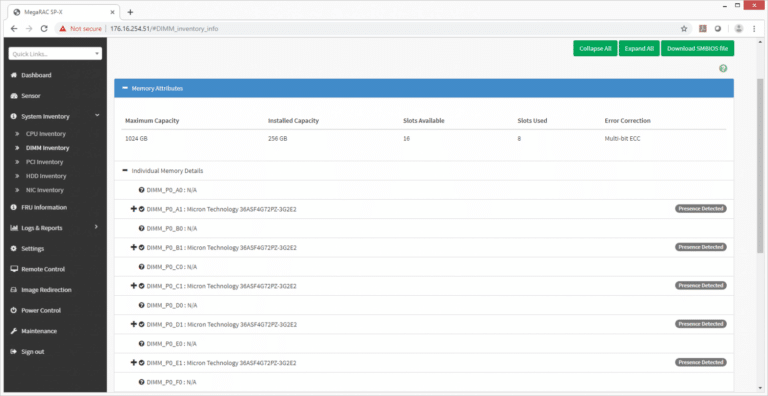This screenshot has height=396, width=768.
Task: Reload the page with the refresh icon
Action: tap(44, 28)
